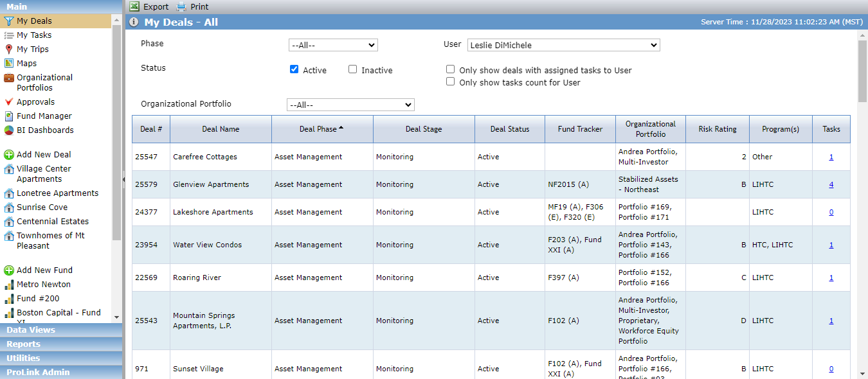Click the Print printer icon

coord(181,6)
